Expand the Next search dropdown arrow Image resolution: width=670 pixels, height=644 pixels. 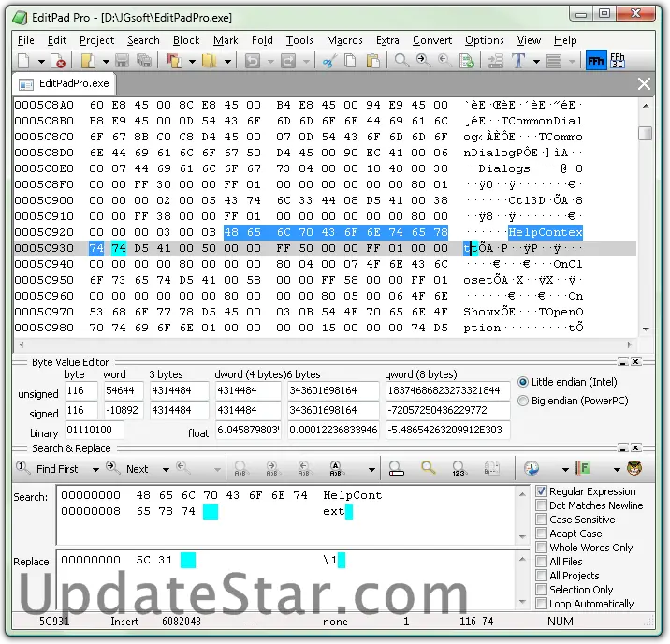pos(166,469)
